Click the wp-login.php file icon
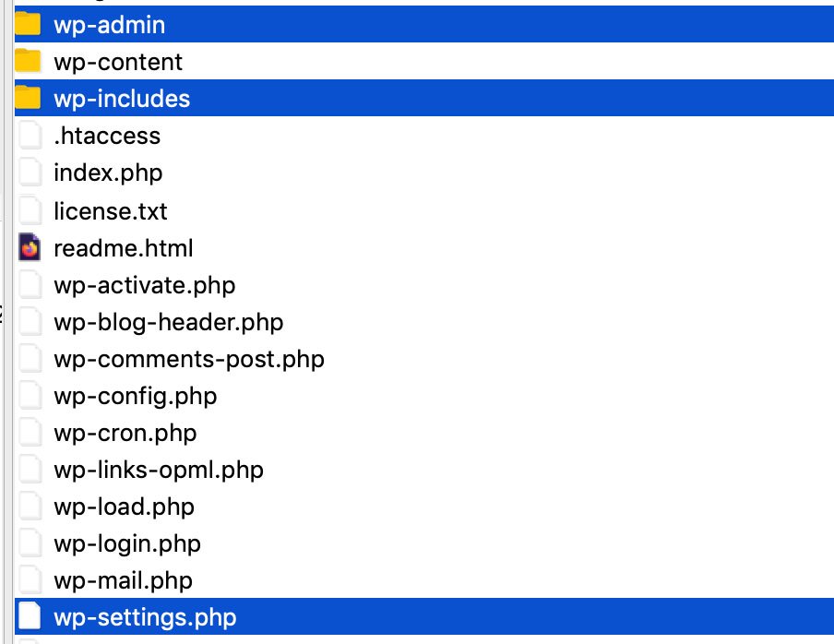834x644 pixels. [30, 543]
